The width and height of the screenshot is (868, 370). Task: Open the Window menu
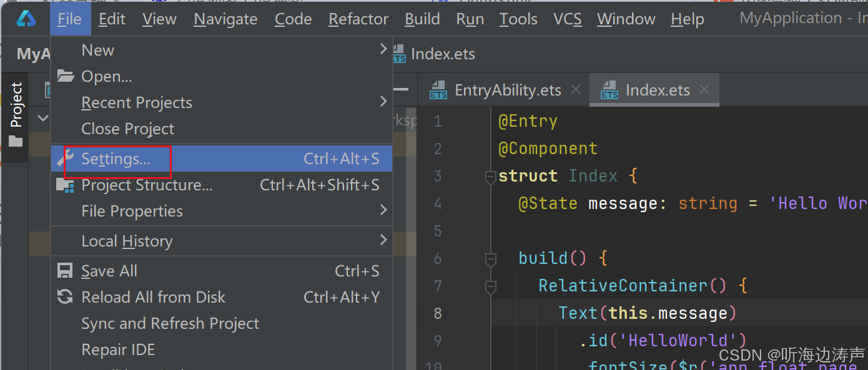tap(626, 19)
